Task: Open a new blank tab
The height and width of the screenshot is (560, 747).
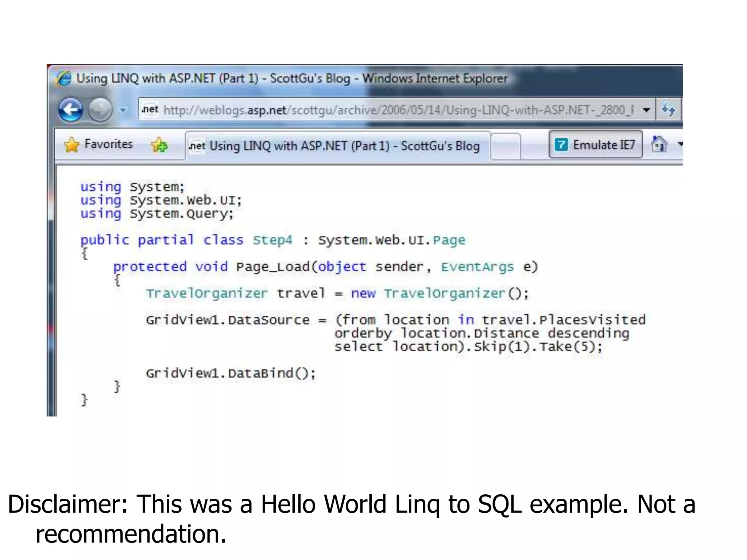Action: [x=505, y=147]
